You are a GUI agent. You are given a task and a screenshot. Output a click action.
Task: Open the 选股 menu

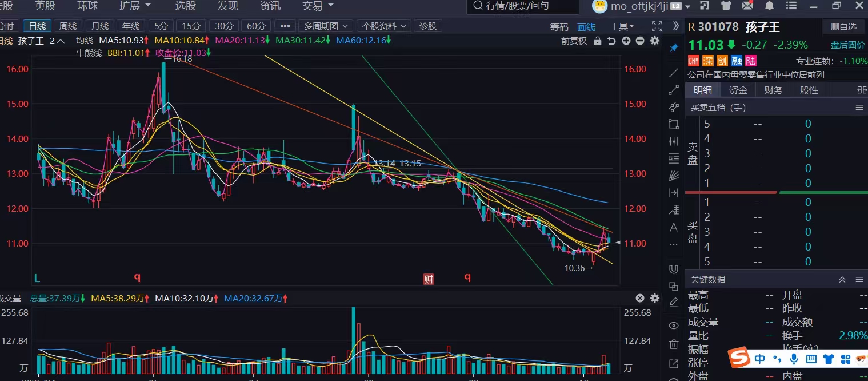[186, 6]
